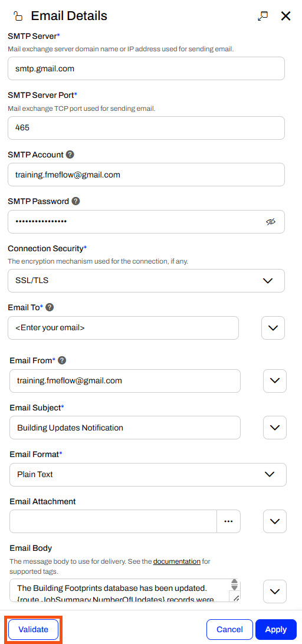302x644 pixels.
Task: Open SMTP Account help tooltip icon
Action: 70,155
